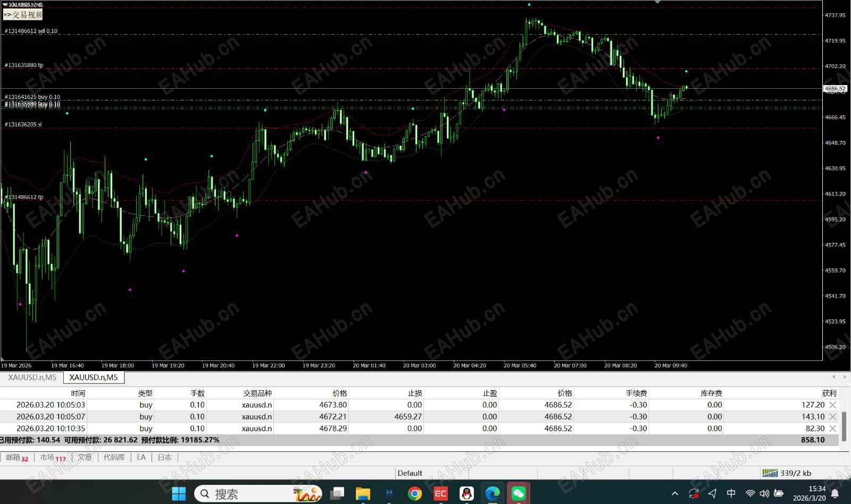Expand the hidden system tray icons
Viewport: 851px width, 504px height.
pyautogui.click(x=675, y=494)
